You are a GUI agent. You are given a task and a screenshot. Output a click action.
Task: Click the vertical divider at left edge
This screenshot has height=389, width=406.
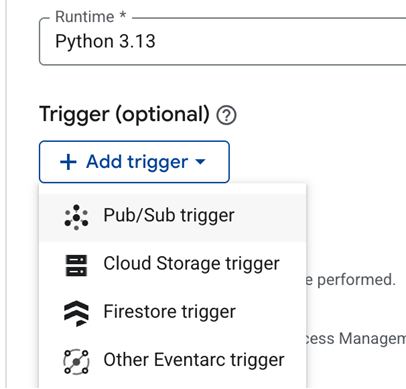tap(6, 194)
